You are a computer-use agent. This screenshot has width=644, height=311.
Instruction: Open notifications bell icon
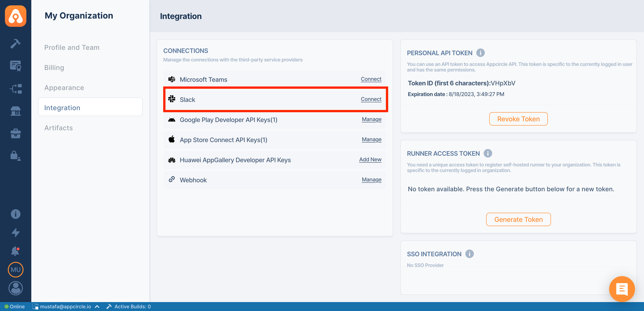[15, 251]
